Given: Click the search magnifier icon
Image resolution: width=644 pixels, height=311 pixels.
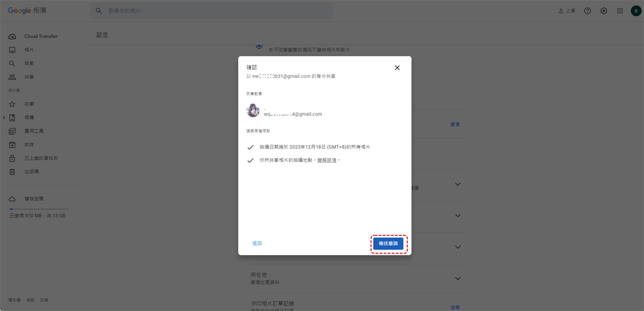Looking at the screenshot, I should pos(99,11).
